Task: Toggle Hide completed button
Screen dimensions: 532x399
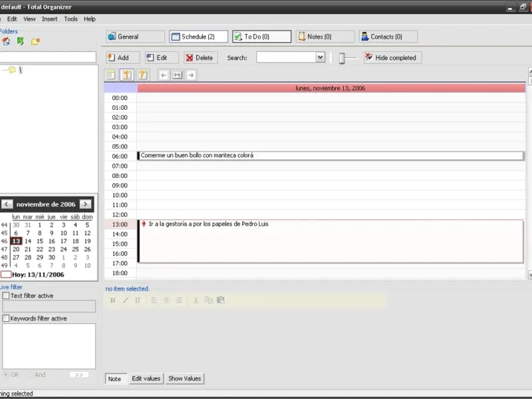Action: coord(392,58)
